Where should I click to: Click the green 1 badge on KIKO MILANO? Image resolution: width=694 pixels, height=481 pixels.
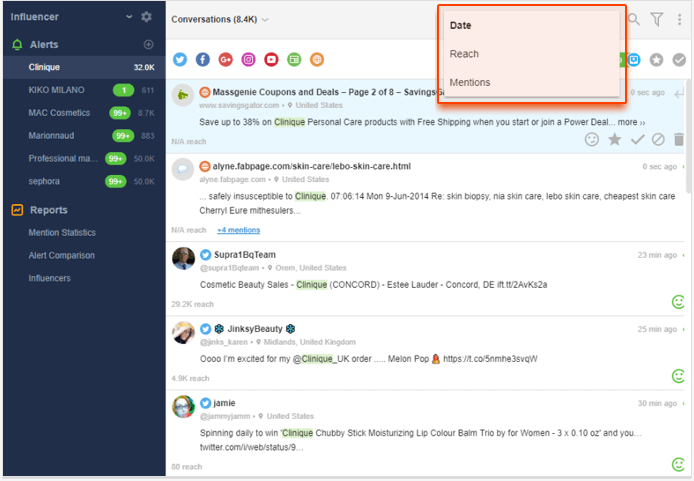(x=123, y=90)
